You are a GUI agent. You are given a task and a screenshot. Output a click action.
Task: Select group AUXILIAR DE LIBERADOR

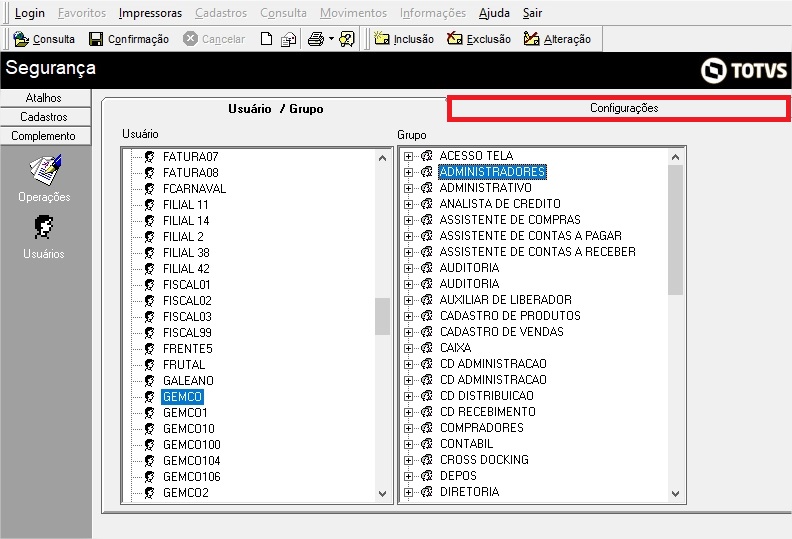pyautogui.click(x=506, y=300)
